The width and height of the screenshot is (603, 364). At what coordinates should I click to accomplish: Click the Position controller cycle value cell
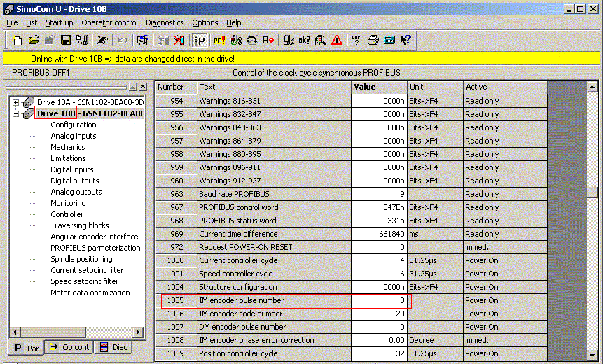[379, 353]
